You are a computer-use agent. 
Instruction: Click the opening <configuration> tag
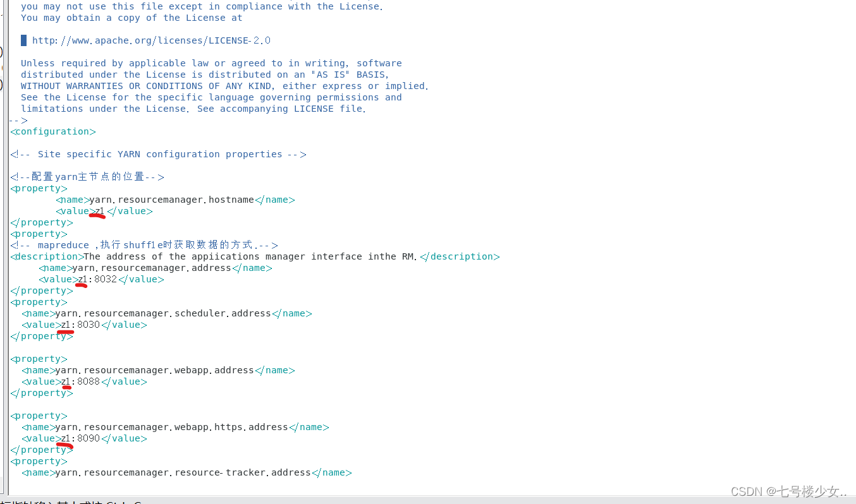[53, 131]
